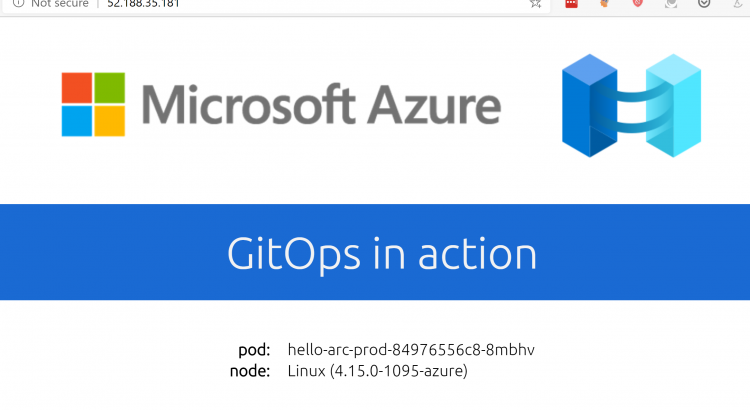
Task: Click the Microsoft Azure wordmark text
Action: coord(321,104)
